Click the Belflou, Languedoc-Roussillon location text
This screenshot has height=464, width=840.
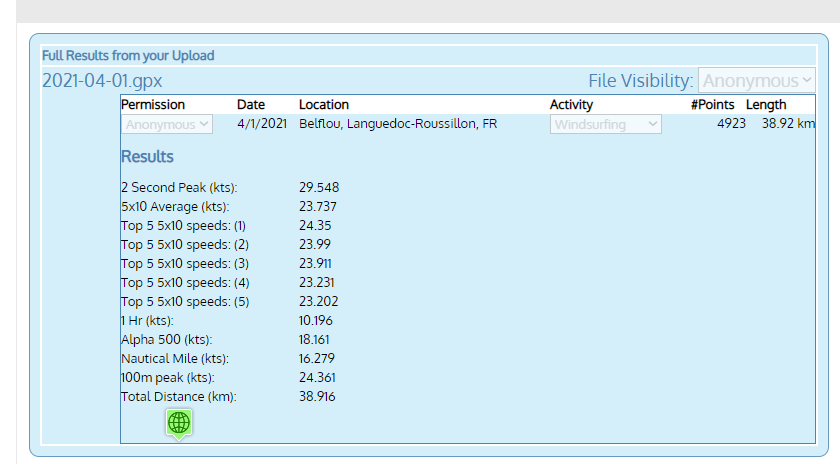coord(398,124)
